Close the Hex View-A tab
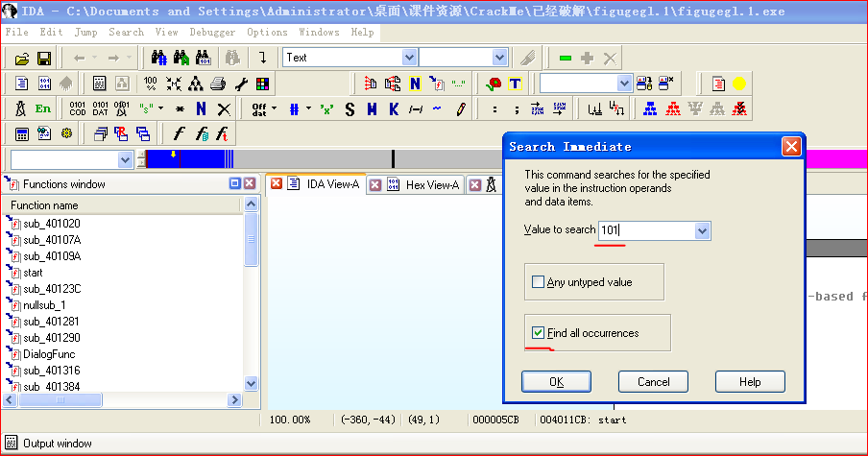This screenshot has height=456, width=868. pyautogui.click(x=375, y=185)
